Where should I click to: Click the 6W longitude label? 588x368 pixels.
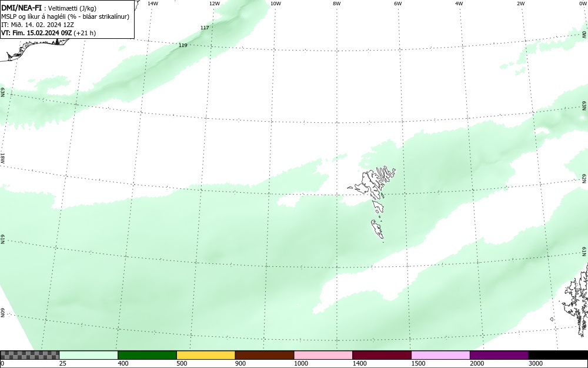(x=398, y=4)
